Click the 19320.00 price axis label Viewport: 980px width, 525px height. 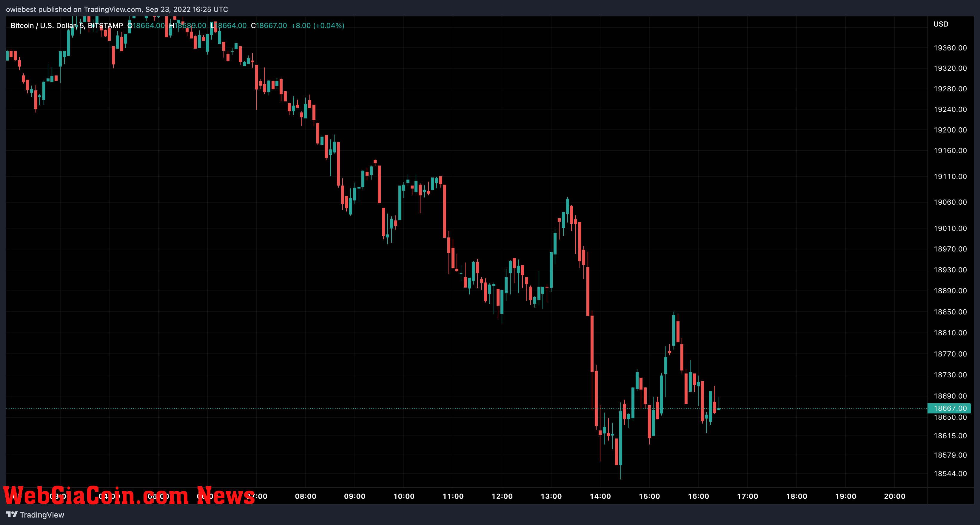point(950,68)
